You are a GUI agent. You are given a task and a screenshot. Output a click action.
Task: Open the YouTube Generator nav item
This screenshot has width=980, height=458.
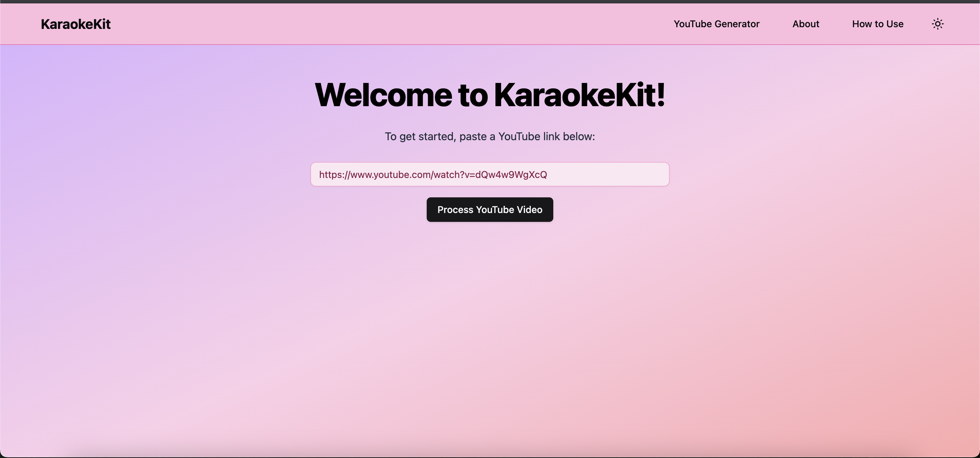[x=716, y=24]
